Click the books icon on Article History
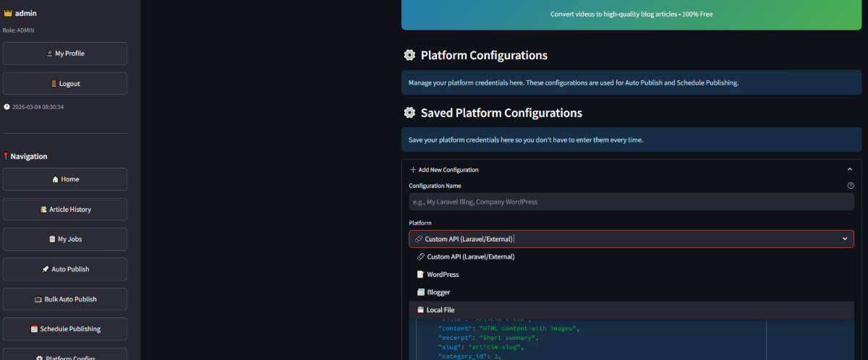Viewport: 868px width, 360px height. click(43, 210)
